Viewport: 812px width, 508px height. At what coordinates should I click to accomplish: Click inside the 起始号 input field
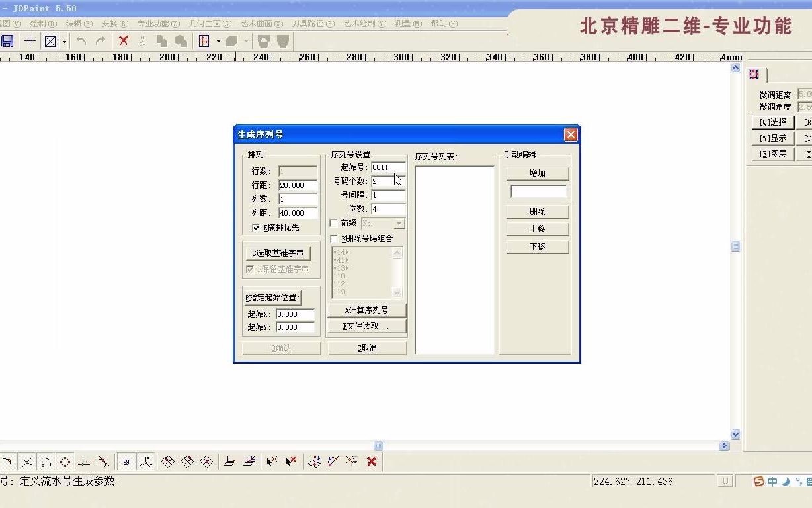click(387, 167)
